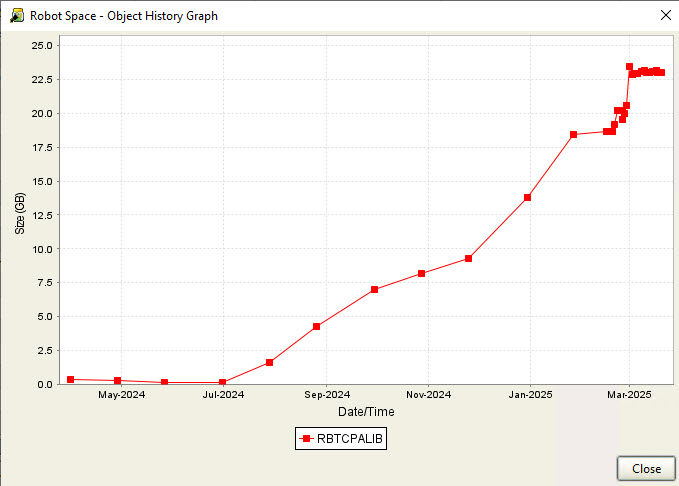The image size is (679, 486).
Task: Click the Date/Time axis label
Action: point(366,411)
